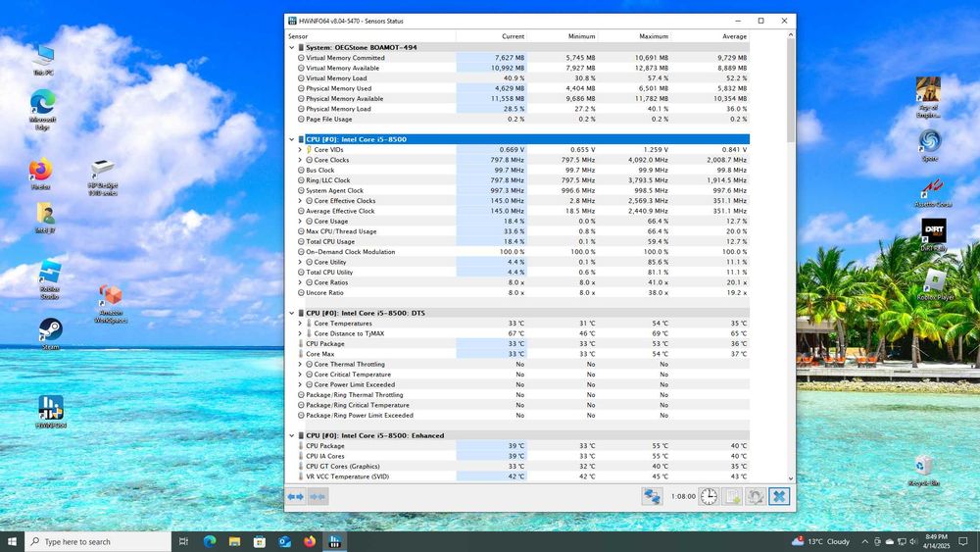Open the Recycle Bin

[x=924, y=471]
